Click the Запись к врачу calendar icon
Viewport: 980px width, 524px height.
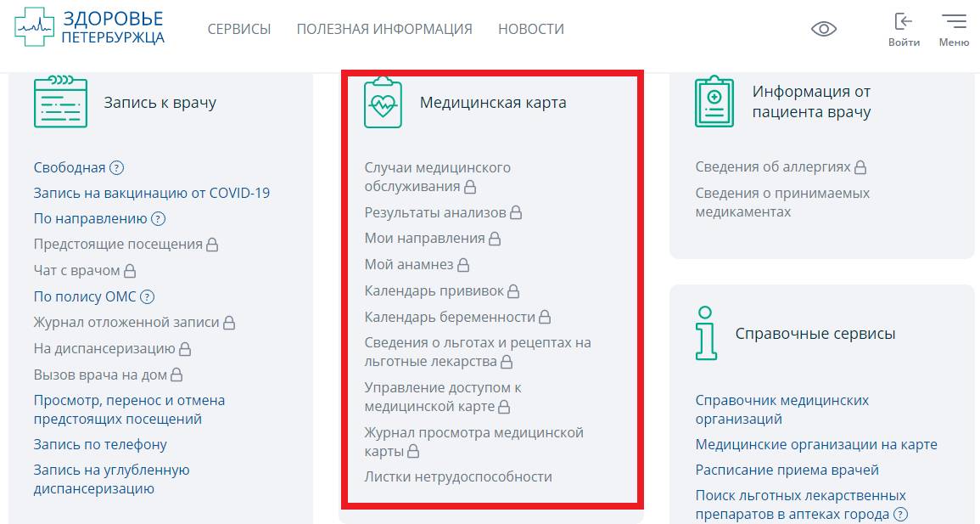[60, 102]
